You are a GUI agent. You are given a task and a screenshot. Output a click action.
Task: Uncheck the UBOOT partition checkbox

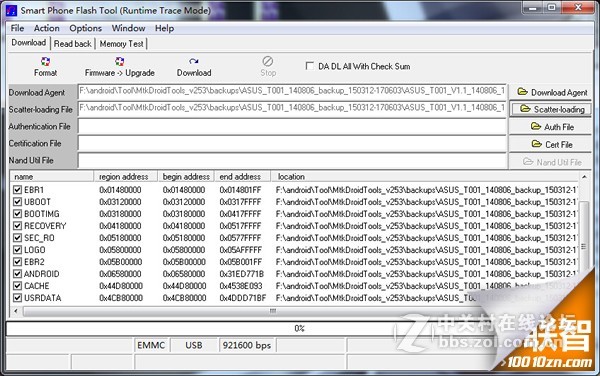click(x=17, y=202)
